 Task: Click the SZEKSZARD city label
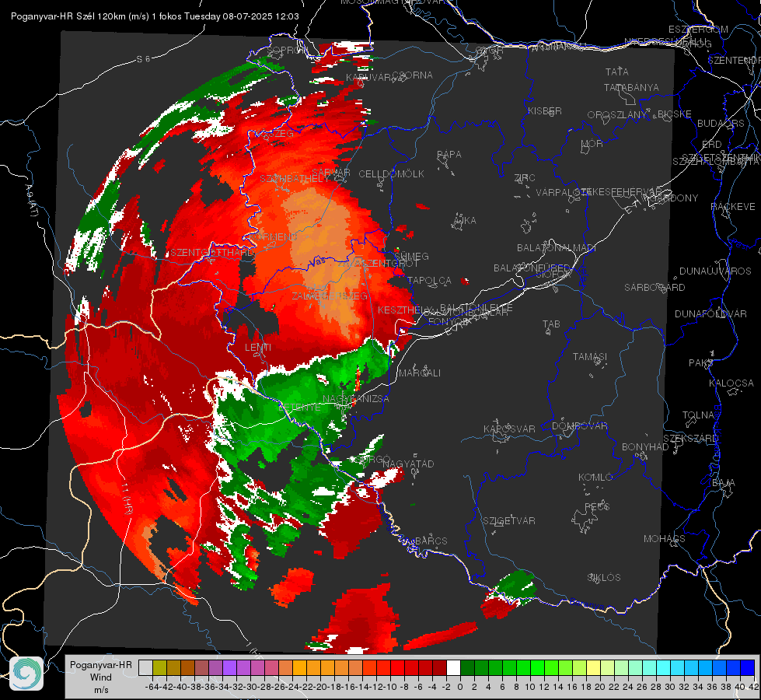[690, 438]
